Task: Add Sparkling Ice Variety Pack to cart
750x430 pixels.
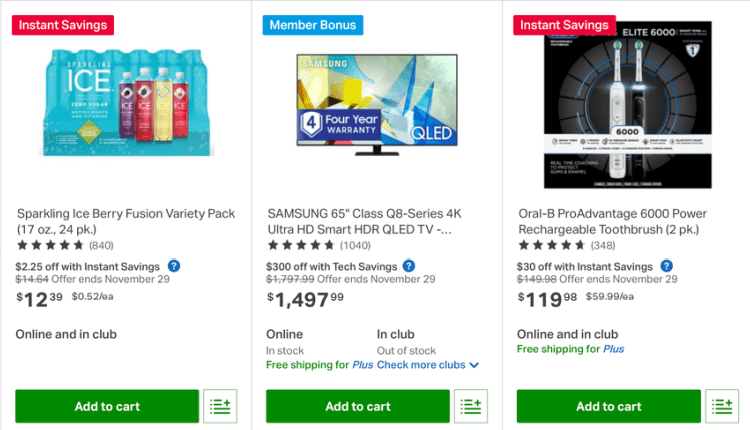Action: (x=107, y=406)
